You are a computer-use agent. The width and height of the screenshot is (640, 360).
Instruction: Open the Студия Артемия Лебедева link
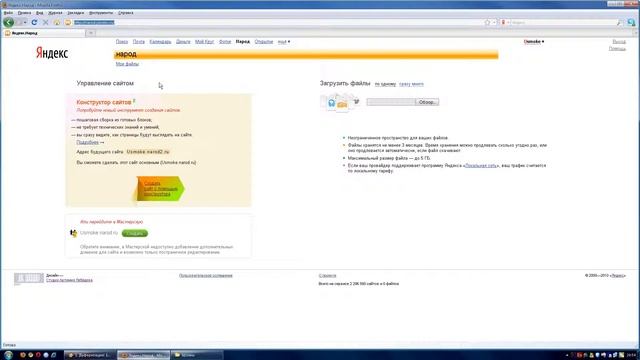pyautogui.click(x=69, y=280)
